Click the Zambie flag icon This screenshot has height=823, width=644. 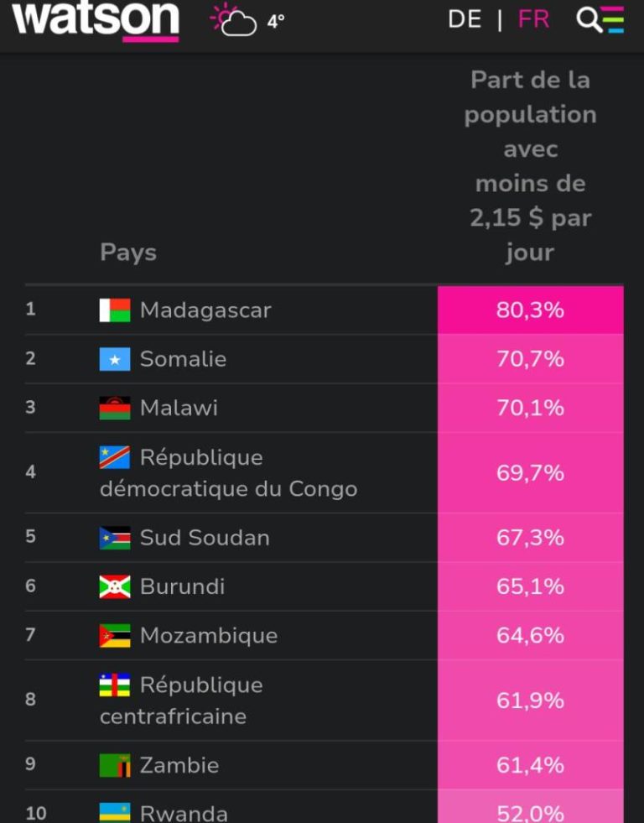[x=115, y=765]
